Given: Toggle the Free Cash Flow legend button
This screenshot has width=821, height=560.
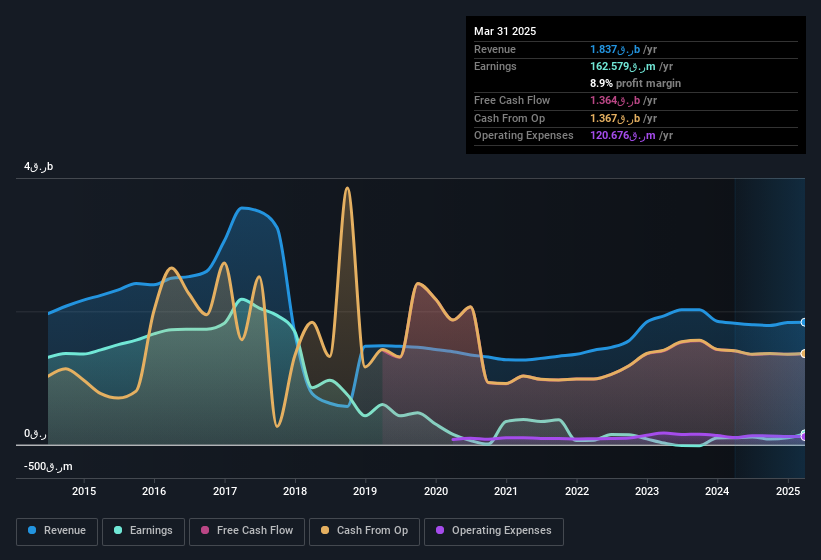Looking at the screenshot, I should point(247,531).
